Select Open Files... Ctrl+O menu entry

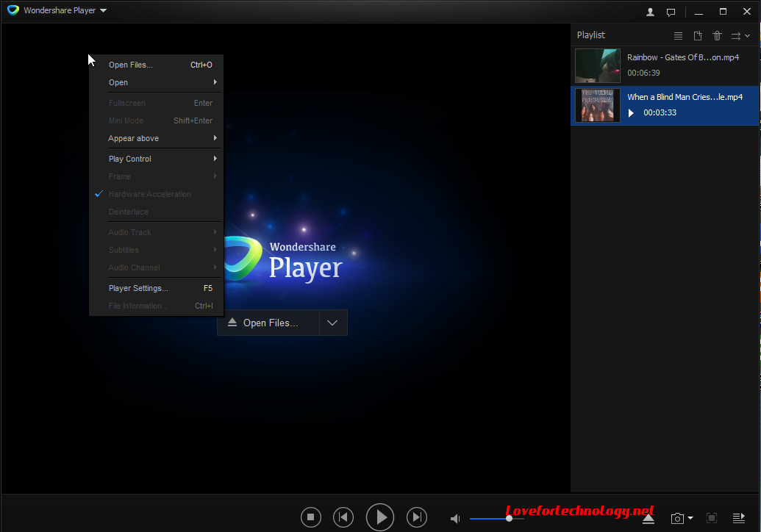coord(156,65)
